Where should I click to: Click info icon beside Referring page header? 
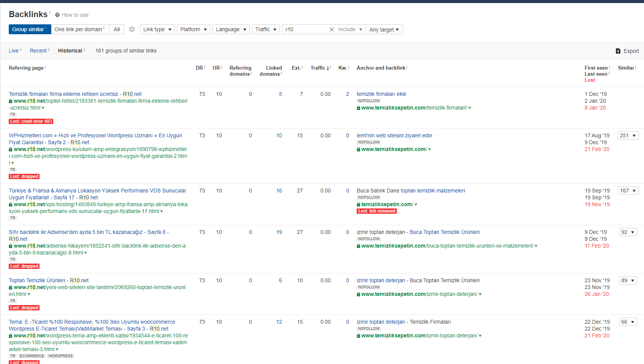point(45,67)
